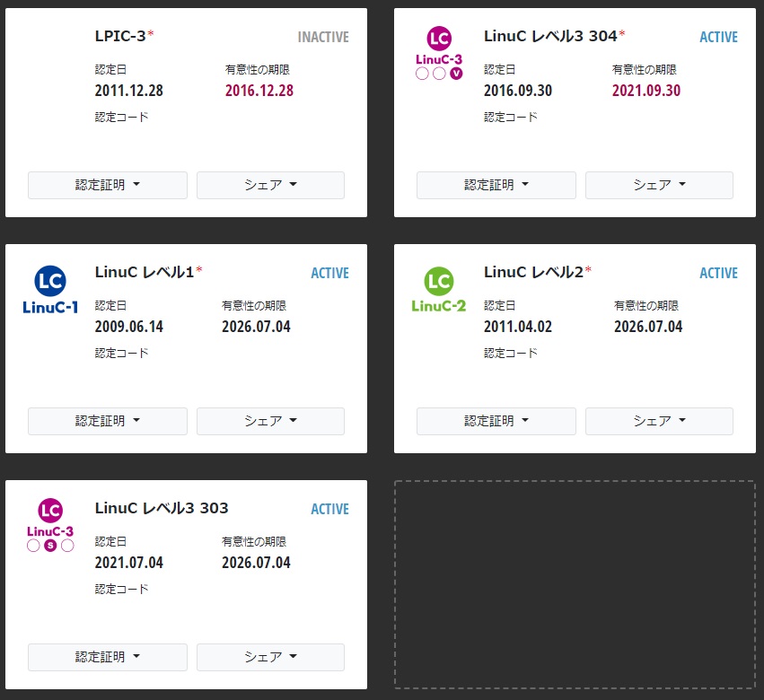
Task: Click certification date 2011.12.28
Action: coord(129,91)
